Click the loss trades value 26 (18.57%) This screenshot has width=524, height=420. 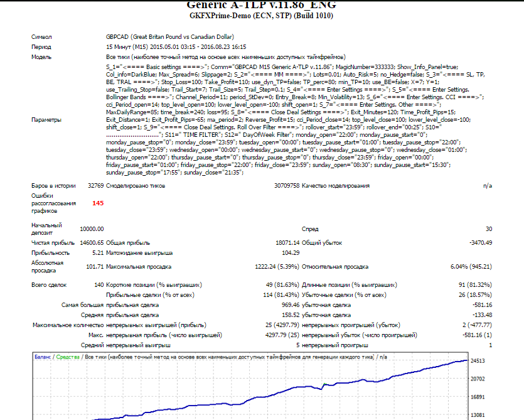475,295
